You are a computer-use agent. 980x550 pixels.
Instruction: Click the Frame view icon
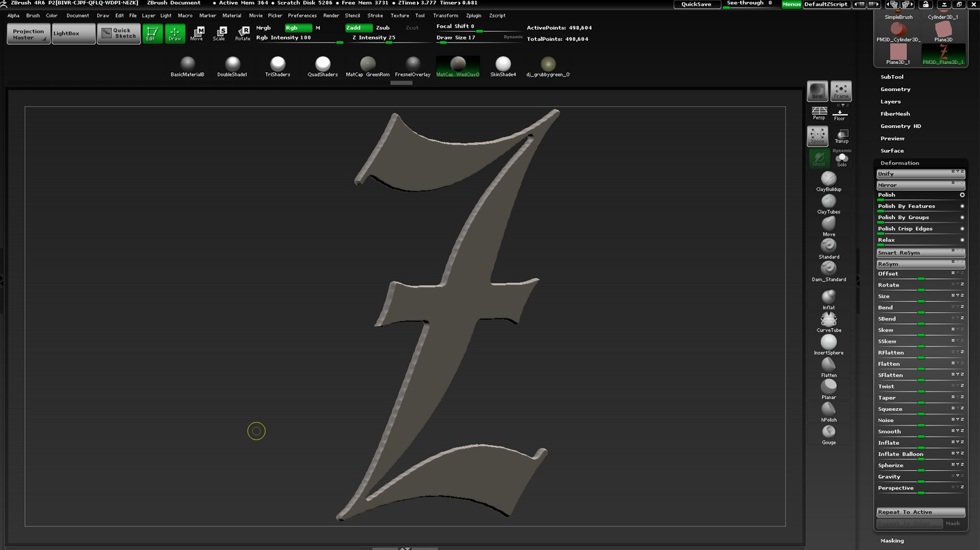pos(840,91)
